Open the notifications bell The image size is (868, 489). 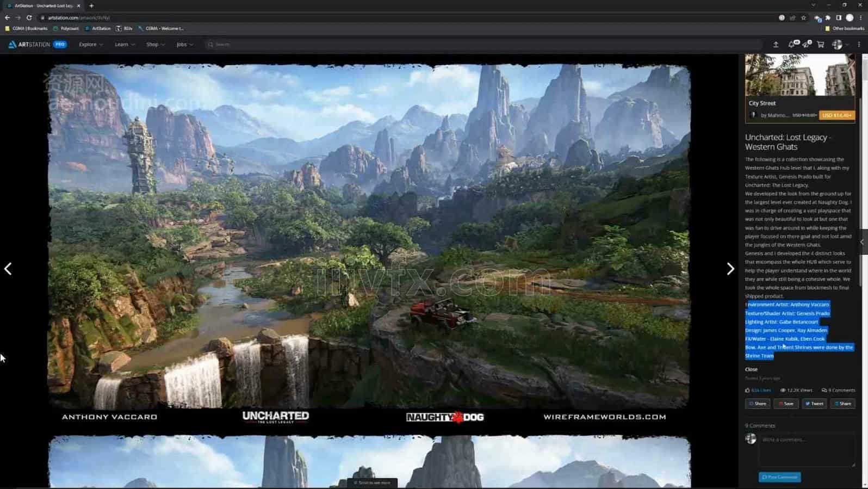coord(791,45)
